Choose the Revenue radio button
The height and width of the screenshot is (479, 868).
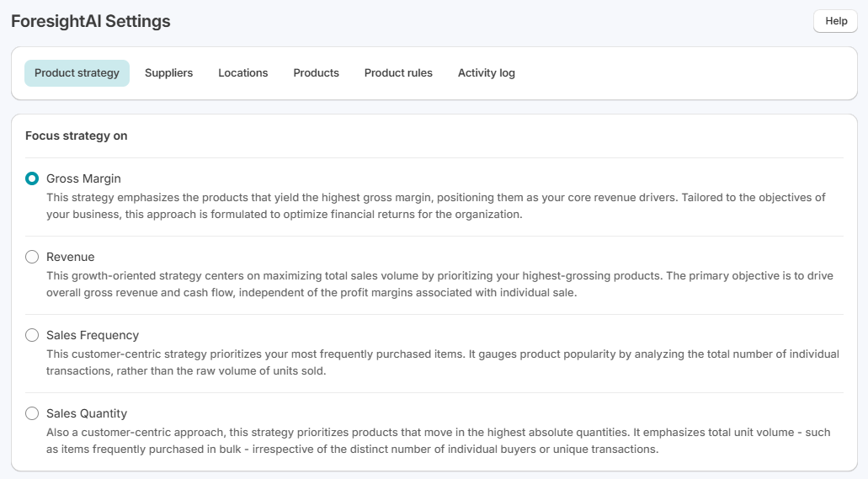[x=32, y=257]
